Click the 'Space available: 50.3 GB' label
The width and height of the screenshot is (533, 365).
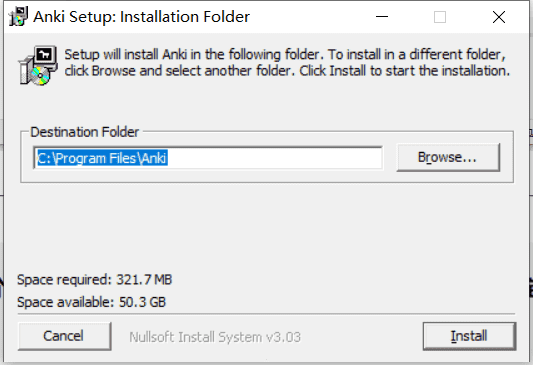click(91, 302)
